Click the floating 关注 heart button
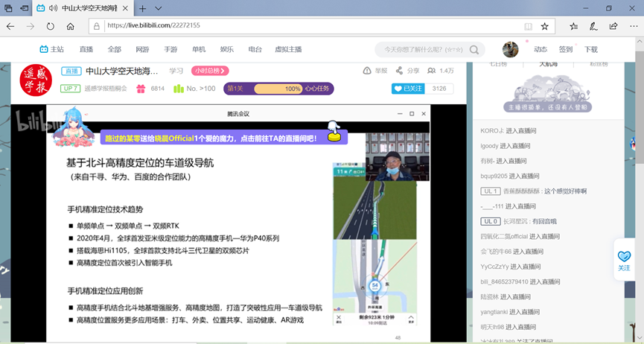The width and height of the screenshot is (644, 344). click(623, 259)
